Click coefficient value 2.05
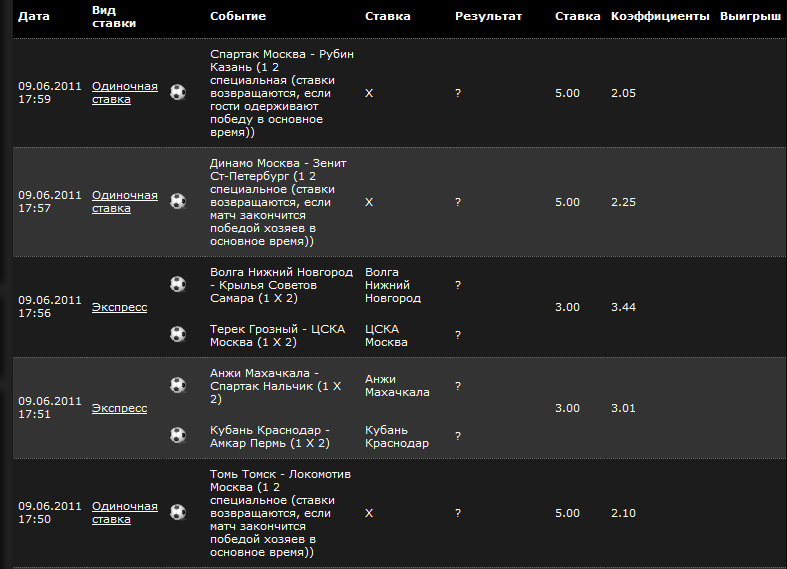 pos(623,93)
